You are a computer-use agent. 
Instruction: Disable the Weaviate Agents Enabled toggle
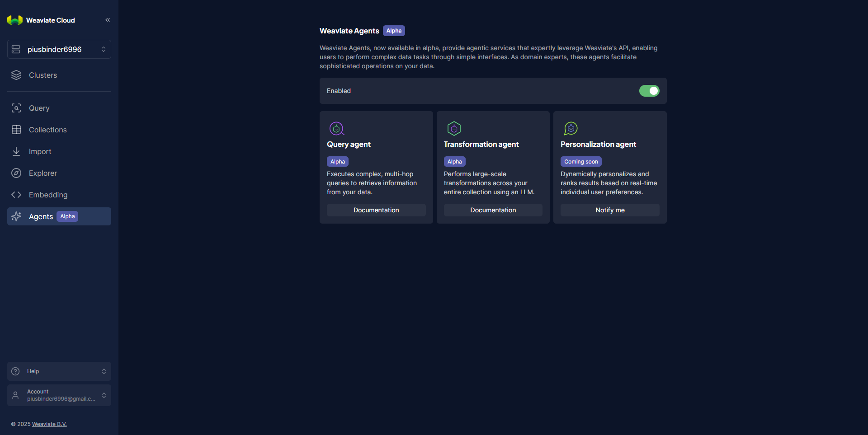coord(649,91)
